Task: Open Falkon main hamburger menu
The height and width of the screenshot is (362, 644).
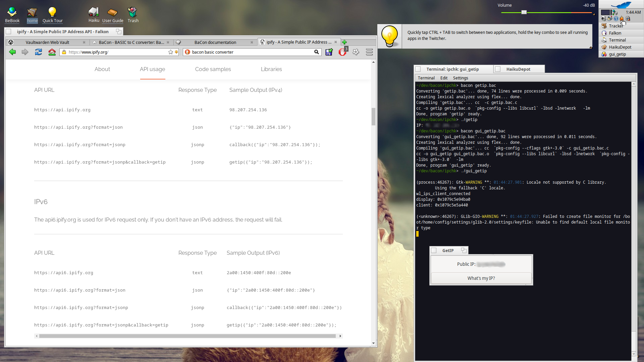Action: [369, 52]
